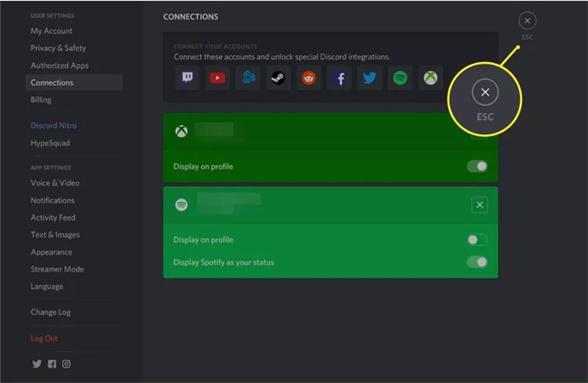Click the Xbox logo in the connected account card
The height and width of the screenshot is (383, 588).
pyautogui.click(x=182, y=131)
